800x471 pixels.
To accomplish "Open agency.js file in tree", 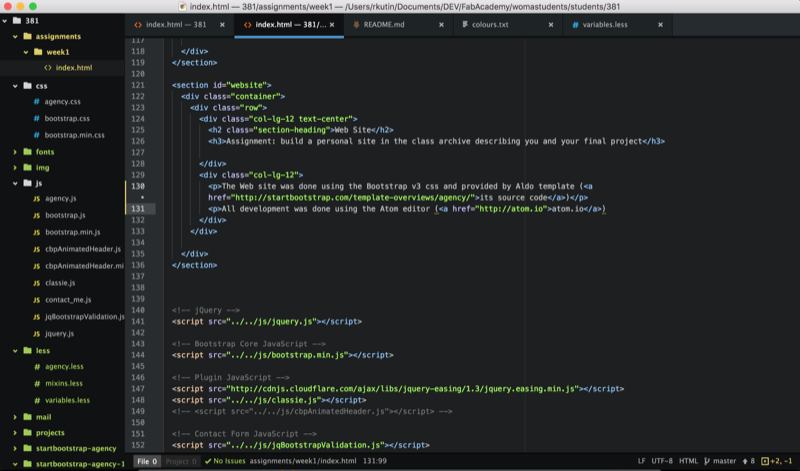I will coord(61,199).
